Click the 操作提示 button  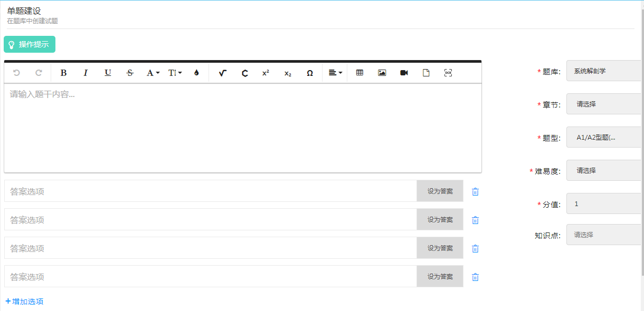coord(30,45)
